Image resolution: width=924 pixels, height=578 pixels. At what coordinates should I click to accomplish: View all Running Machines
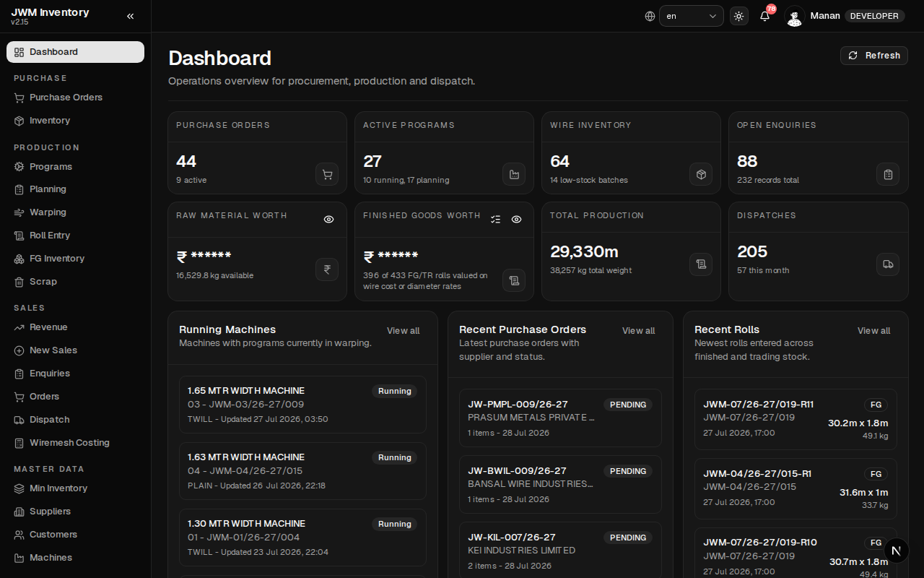pyautogui.click(x=403, y=331)
